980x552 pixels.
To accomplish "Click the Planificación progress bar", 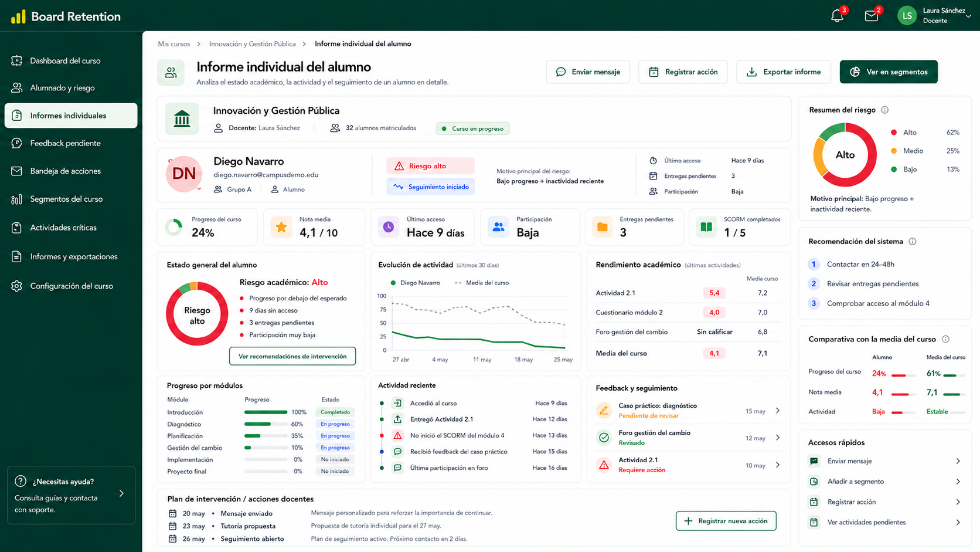I will point(266,436).
